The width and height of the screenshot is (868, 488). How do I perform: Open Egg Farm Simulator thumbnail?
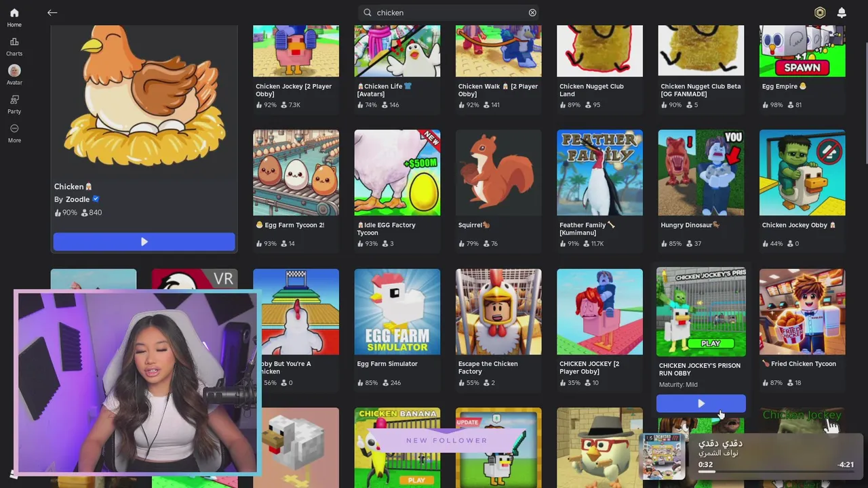point(397,312)
